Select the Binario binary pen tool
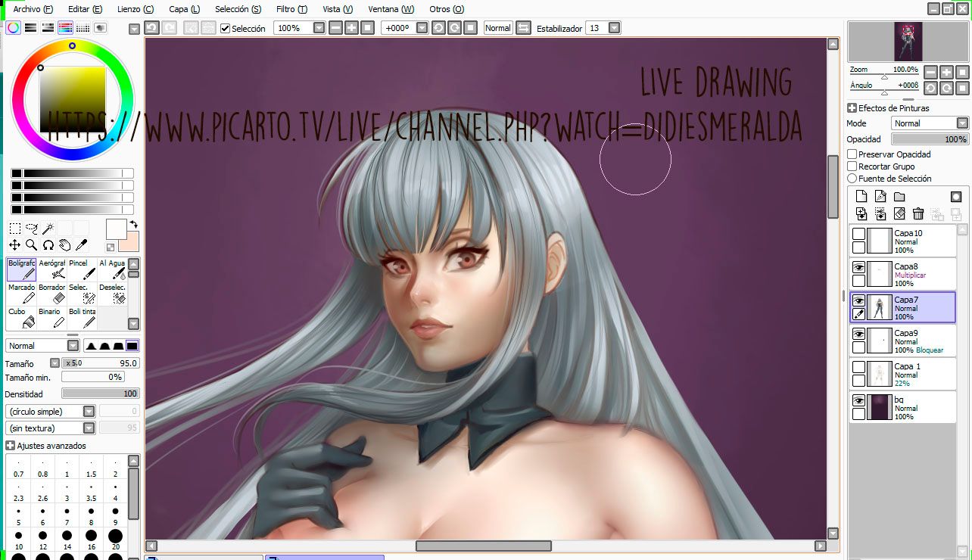The height and width of the screenshot is (560, 972). coord(51,318)
